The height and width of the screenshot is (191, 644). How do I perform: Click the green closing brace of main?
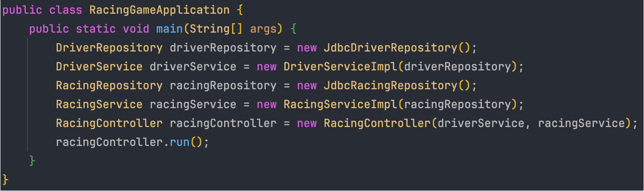click(x=32, y=161)
